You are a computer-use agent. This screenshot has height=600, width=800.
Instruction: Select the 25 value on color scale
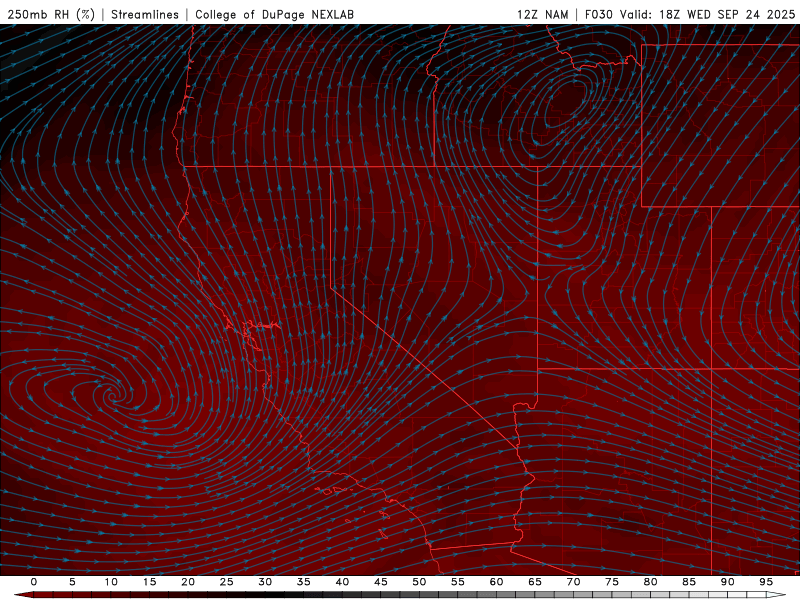click(227, 582)
